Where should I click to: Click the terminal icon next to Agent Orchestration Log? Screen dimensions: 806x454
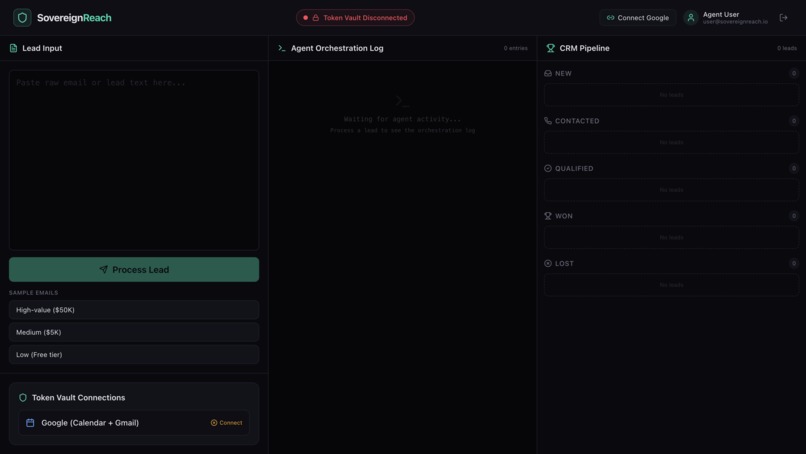tap(282, 48)
